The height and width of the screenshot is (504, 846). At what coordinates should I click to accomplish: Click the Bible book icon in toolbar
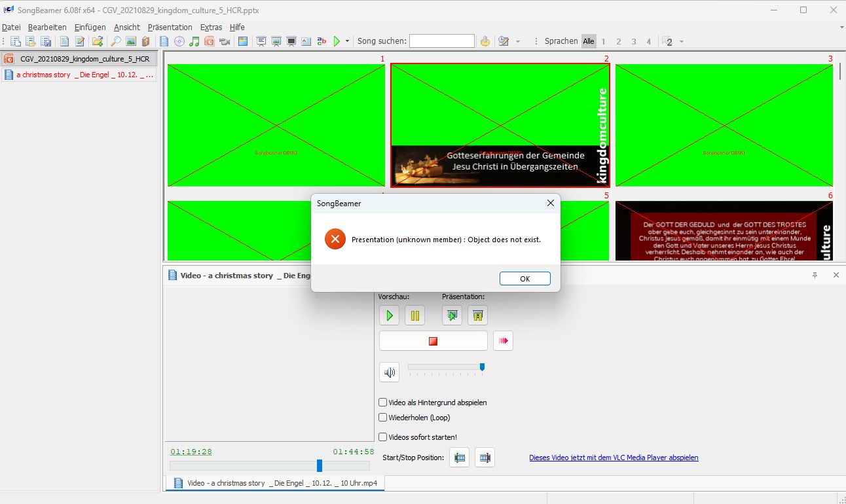click(146, 41)
